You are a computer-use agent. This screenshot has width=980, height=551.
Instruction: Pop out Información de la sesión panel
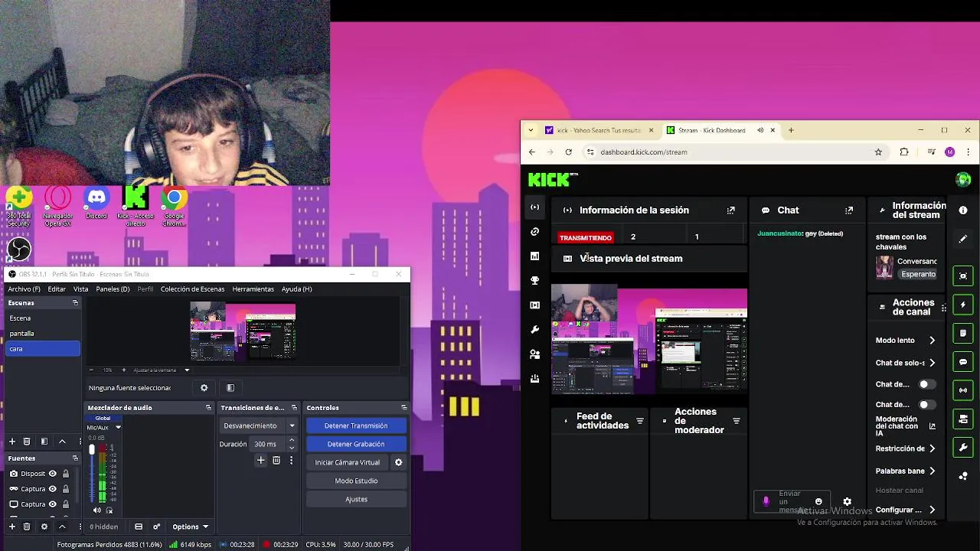[730, 210]
